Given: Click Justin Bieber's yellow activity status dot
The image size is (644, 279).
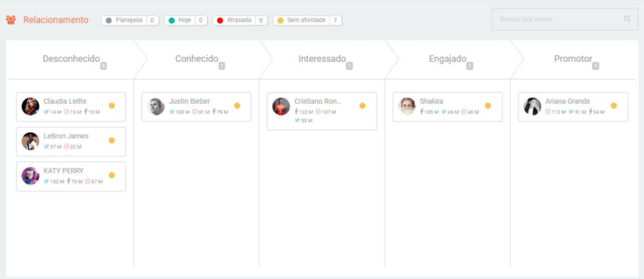Looking at the screenshot, I should (x=237, y=106).
